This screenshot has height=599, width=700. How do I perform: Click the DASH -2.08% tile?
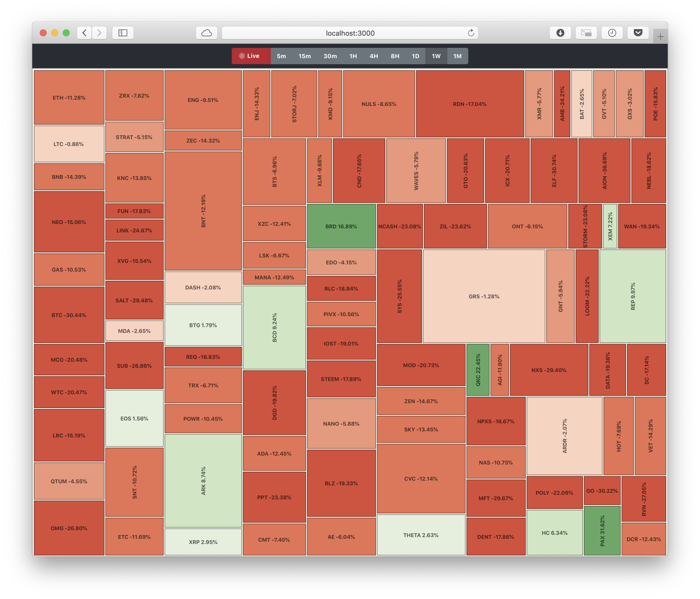(x=203, y=287)
